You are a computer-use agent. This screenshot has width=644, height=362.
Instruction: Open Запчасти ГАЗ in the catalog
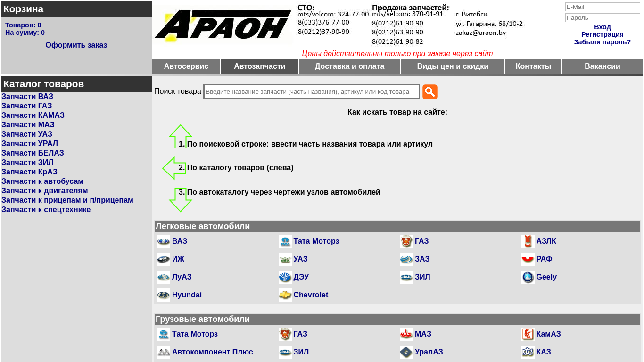click(x=27, y=106)
